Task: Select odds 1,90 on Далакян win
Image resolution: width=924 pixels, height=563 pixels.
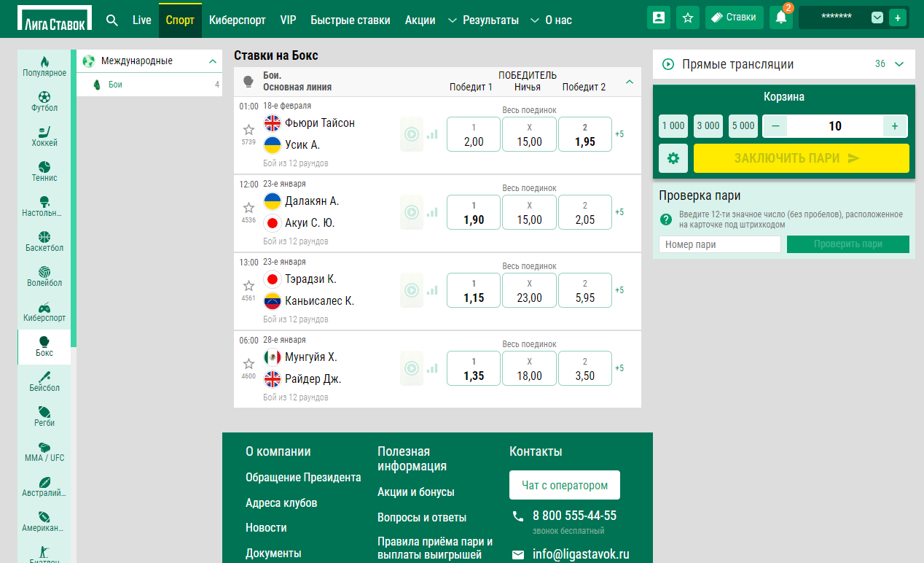Action: (474, 212)
